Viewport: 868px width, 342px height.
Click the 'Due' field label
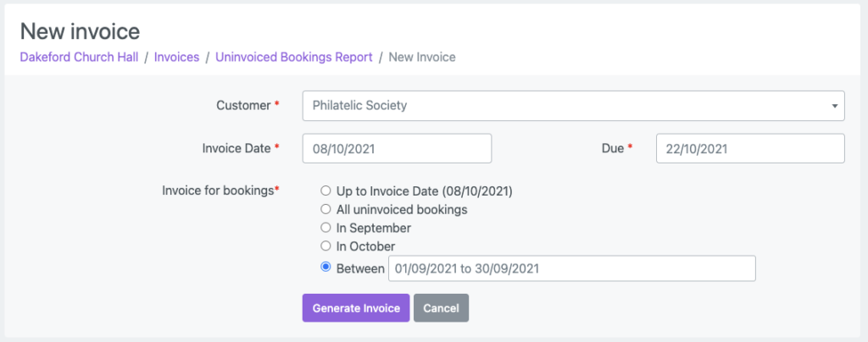click(x=613, y=148)
